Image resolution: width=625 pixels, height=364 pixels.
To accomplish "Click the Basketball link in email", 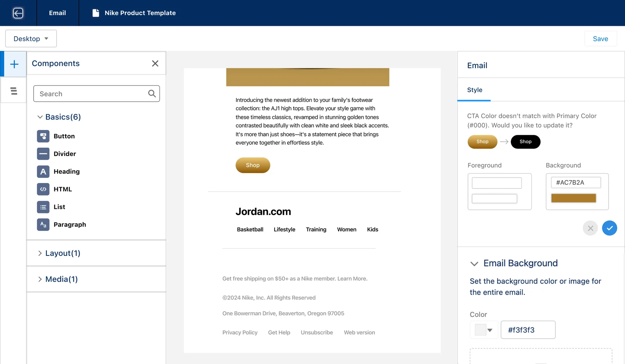I will 250,229.
